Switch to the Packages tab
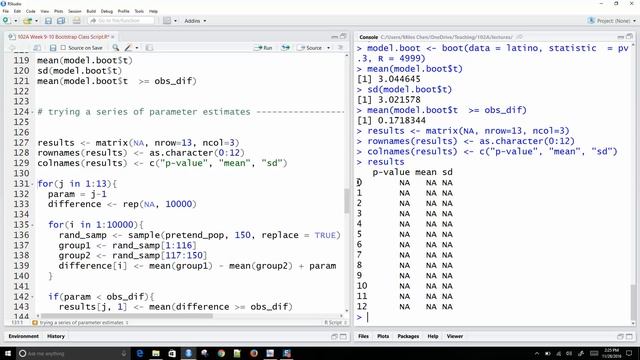The image size is (640, 360). click(x=408, y=336)
